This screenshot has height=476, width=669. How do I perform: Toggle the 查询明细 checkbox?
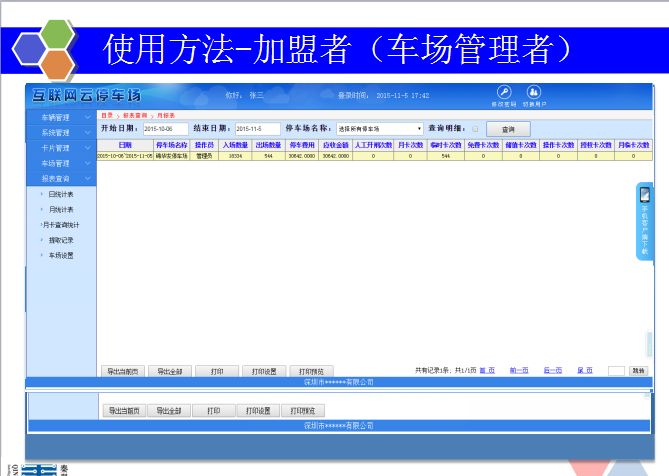click(x=476, y=129)
